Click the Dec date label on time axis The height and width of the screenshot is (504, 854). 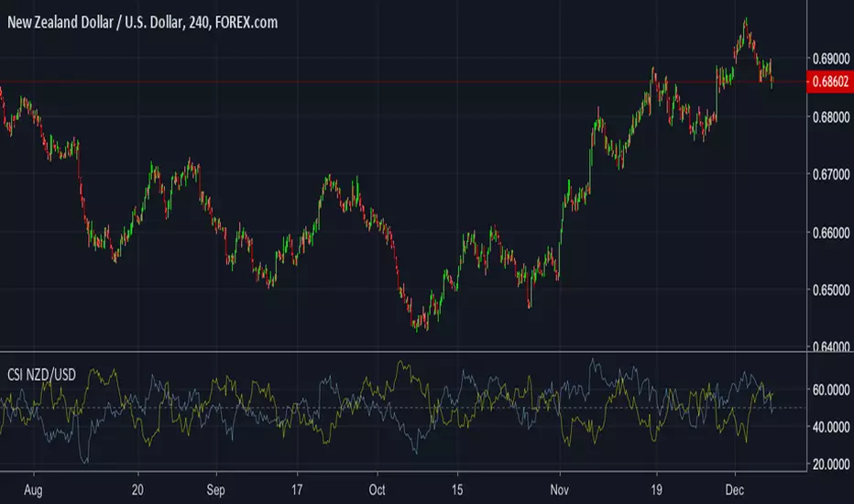(734, 490)
